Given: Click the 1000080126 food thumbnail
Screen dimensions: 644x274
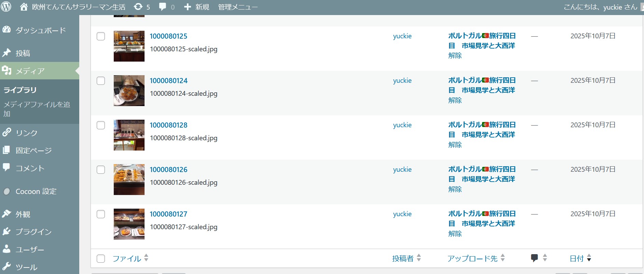Looking at the screenshot, I should click(x=129, y=180).
